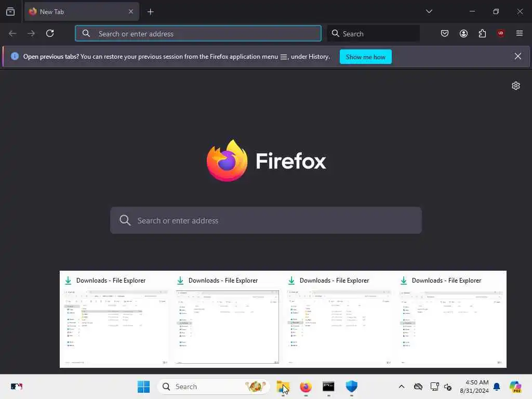Click the info icon in notification bar
The width and height of the screenshot is (532, 399).
(x=15, y=56)
